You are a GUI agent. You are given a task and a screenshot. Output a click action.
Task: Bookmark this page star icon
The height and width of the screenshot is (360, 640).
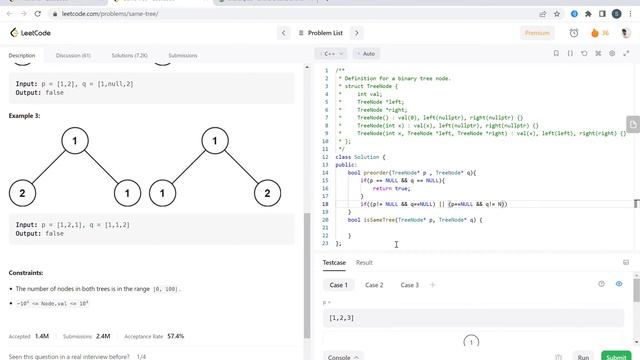557,14
